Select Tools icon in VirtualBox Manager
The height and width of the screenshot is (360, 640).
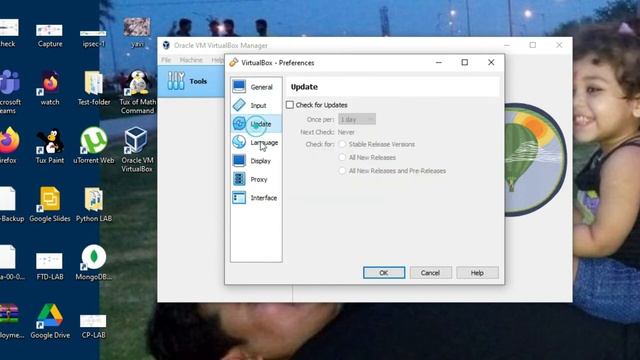[176, 81]
